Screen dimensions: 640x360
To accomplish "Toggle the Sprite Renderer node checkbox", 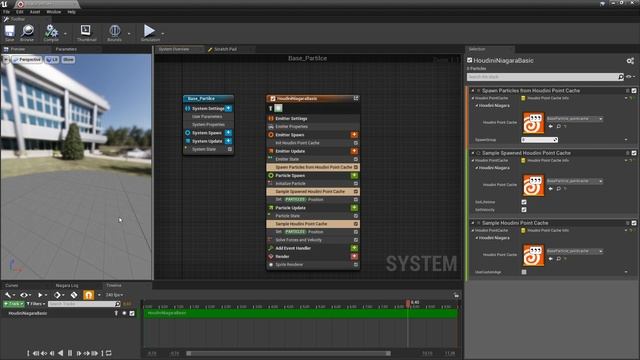I will pyautogui.click(x=356, y=264).
